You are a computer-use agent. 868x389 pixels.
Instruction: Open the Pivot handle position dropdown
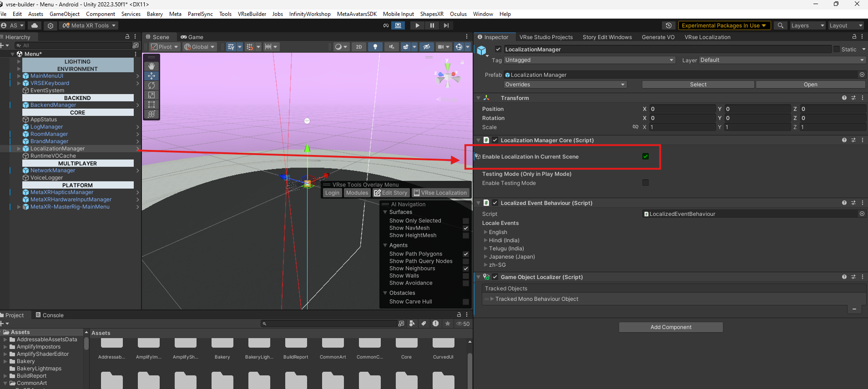tap(165, 47)
